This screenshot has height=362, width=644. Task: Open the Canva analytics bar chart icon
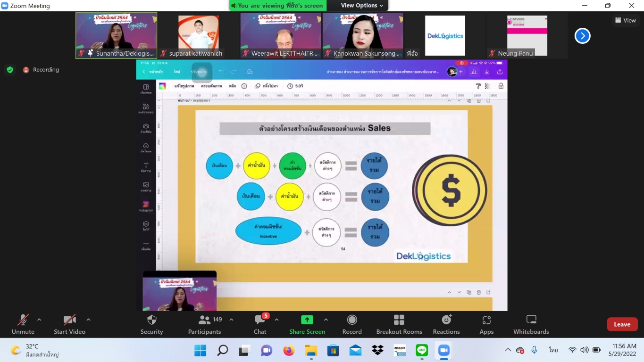click(474, 72)
